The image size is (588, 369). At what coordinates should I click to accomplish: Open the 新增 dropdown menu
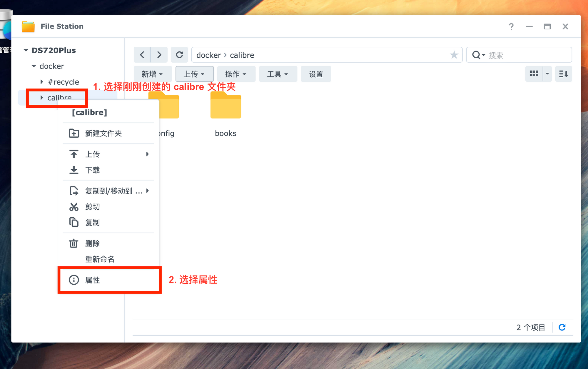[x=152, y=74]
